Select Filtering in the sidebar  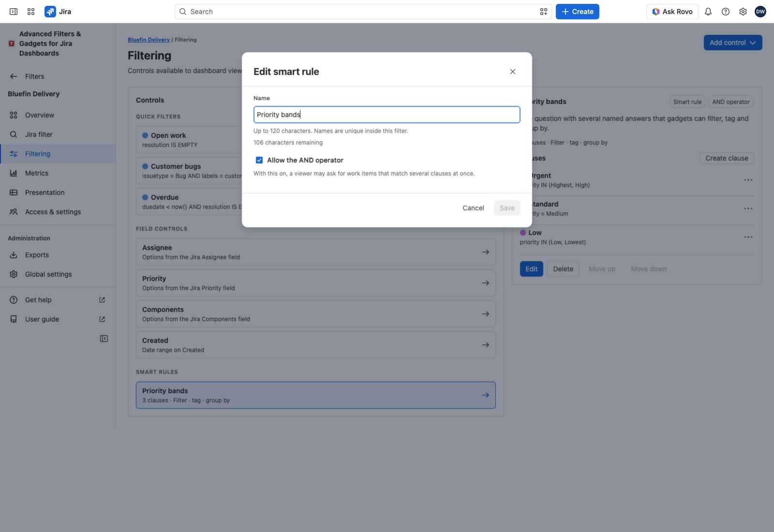tap(58, 154)
